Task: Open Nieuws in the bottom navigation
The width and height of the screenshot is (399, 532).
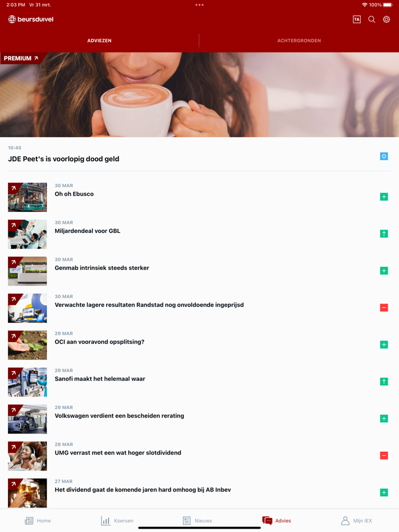Action: 197,521
